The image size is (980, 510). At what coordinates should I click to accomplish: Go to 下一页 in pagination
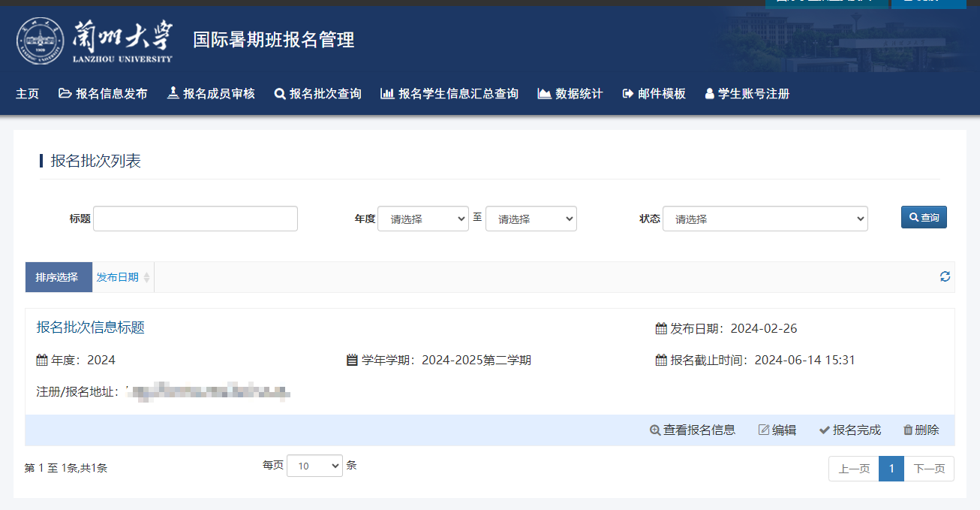coord(929,469)
